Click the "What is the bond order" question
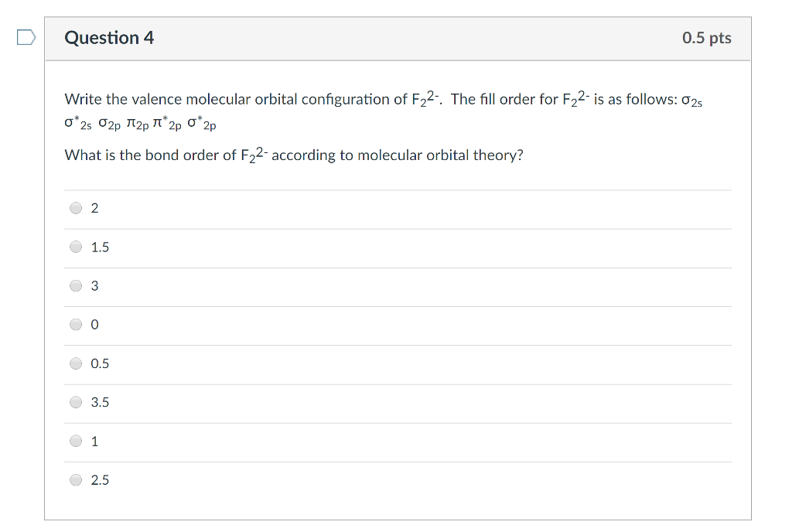Image resolution: width=792 pixels, height=532 pixels. coord(294,155)
